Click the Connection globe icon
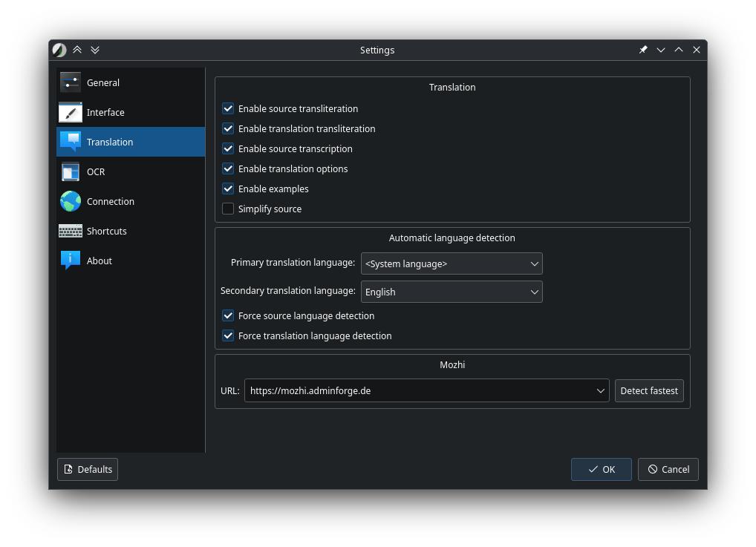 pos(71,201)
